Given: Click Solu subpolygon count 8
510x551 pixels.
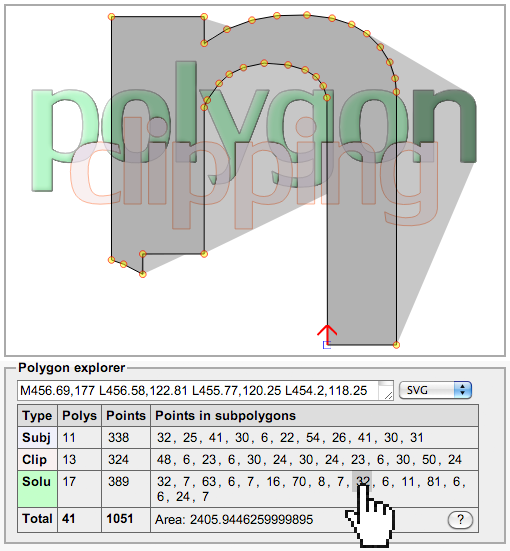Looking at the screenshot, I should pyautogui.click(x=321, y=481).
